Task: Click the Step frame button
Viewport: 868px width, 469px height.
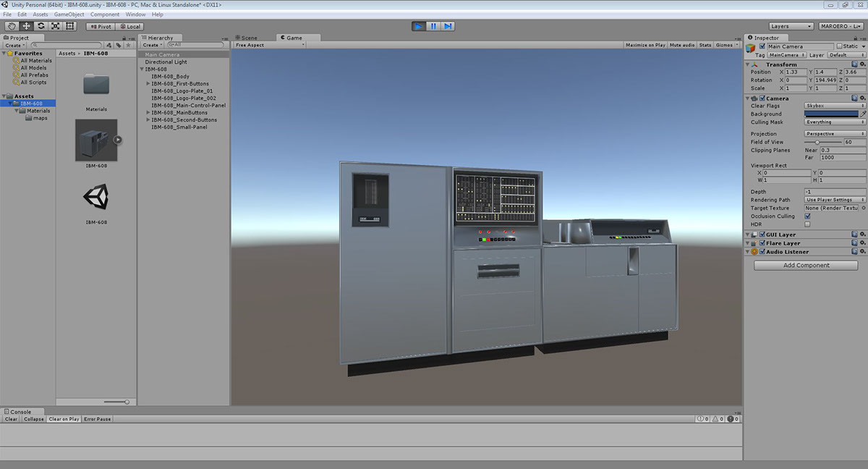Action: [x=448, y=26]
